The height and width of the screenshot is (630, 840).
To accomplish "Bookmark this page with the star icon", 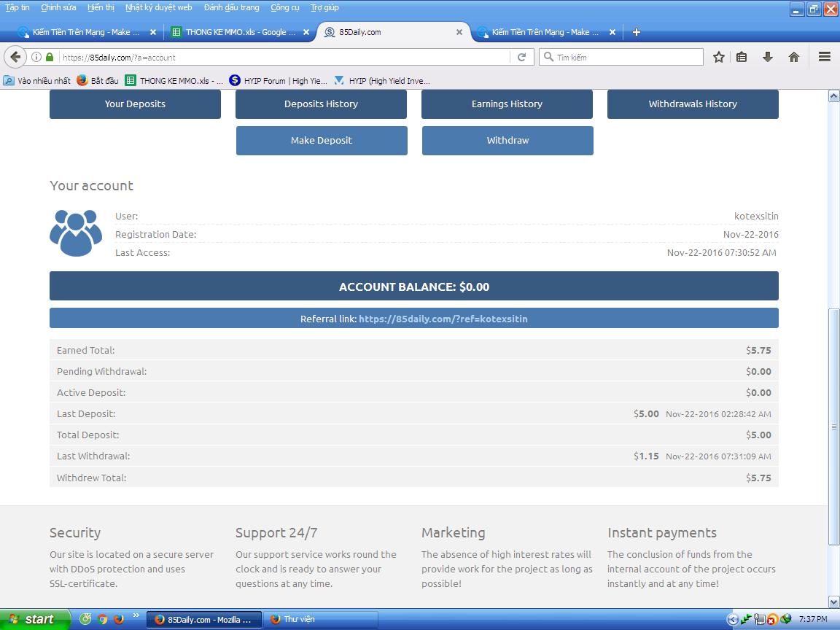I will (x=718, y=57).
